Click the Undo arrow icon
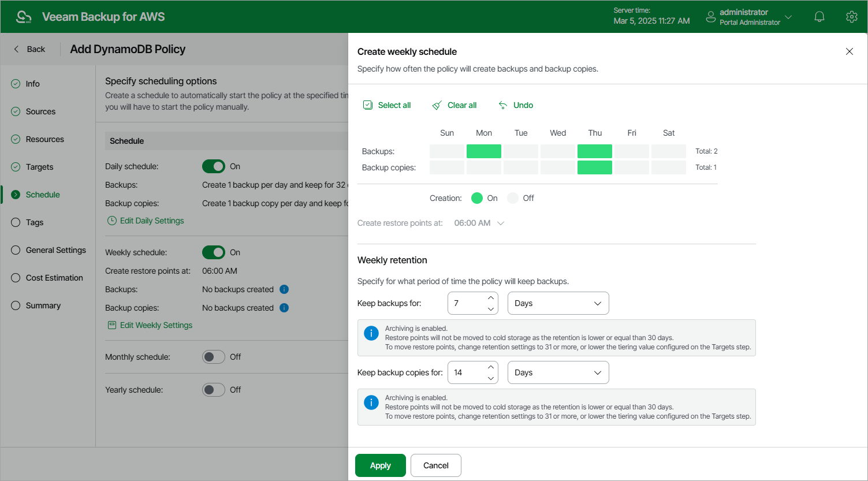 [x=503, y=105]
